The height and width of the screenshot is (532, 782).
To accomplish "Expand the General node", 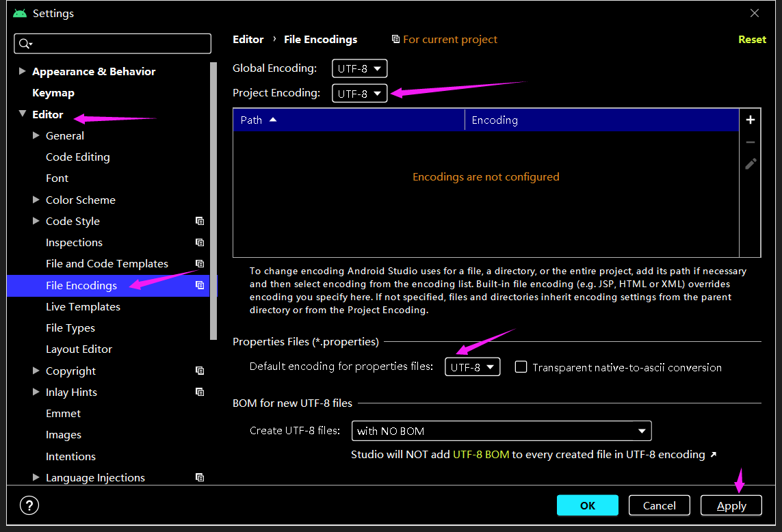I will pyautogui.click(x=36, y=135).
